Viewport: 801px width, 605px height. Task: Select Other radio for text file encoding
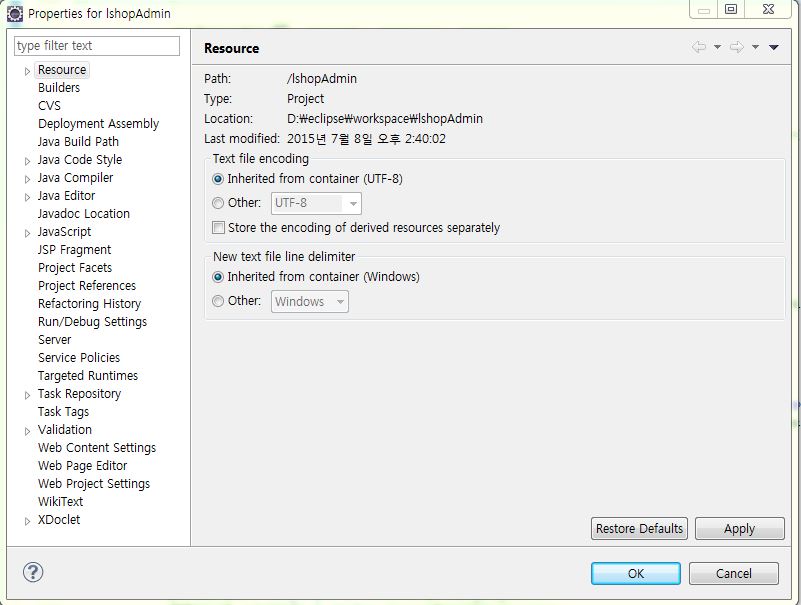click(x=219, y=203)
